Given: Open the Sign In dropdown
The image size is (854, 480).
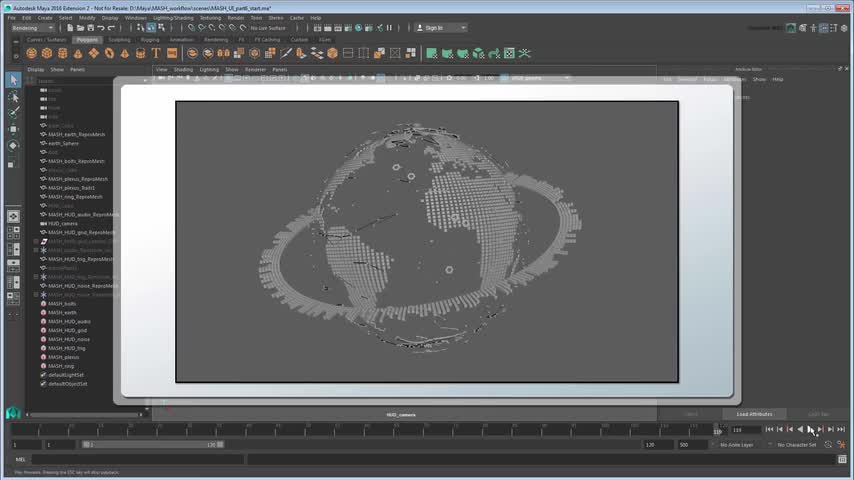Looking at the screenshot, I should tap(441, 28).
